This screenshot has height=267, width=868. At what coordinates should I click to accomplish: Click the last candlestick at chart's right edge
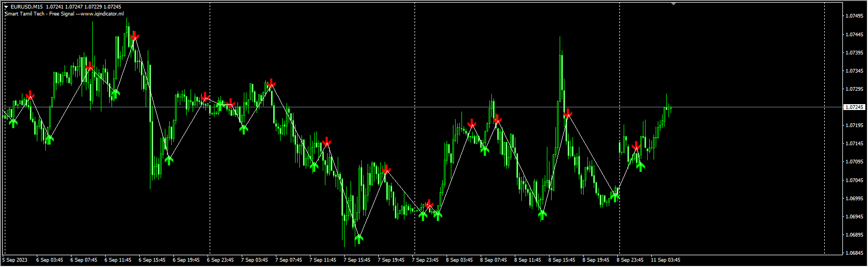pos(670,108)
